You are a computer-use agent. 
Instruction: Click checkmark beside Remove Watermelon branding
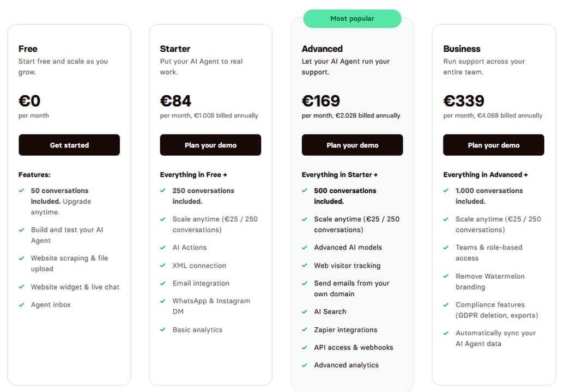pos(446,276)
